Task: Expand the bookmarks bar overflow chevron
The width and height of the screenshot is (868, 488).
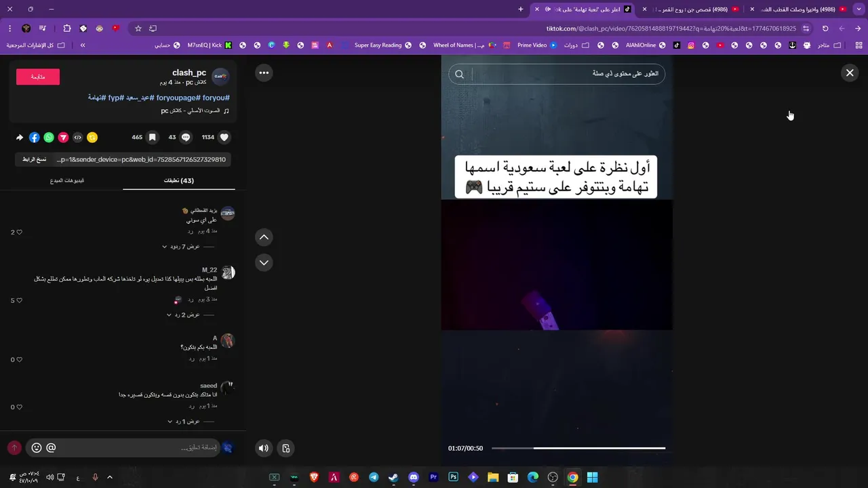Action: click(83, 45)
